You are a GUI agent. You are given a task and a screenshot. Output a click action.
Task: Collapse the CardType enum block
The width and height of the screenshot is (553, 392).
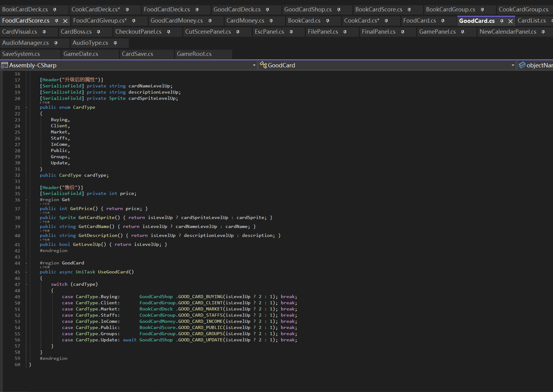(x=26, y=107)
